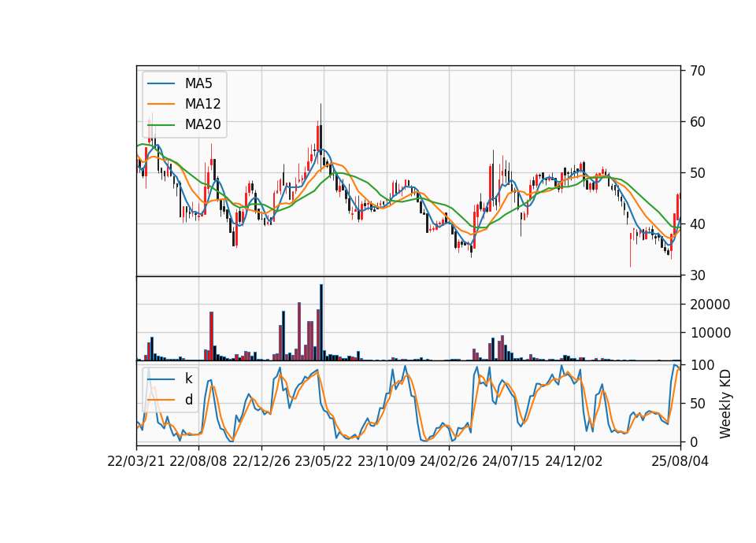Click the Weekly KD axis label

(x=725, y=404)
